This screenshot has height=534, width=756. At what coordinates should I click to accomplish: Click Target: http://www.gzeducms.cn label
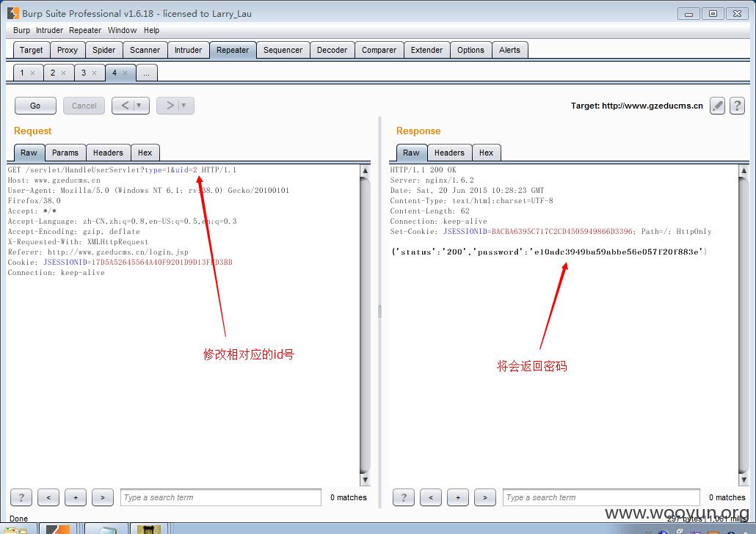point(637,106)
